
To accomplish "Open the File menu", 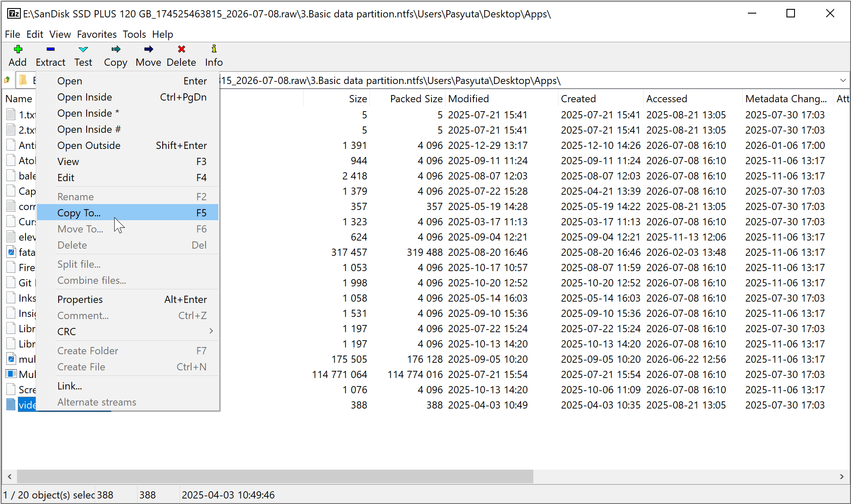I will [x=12, y=34].
